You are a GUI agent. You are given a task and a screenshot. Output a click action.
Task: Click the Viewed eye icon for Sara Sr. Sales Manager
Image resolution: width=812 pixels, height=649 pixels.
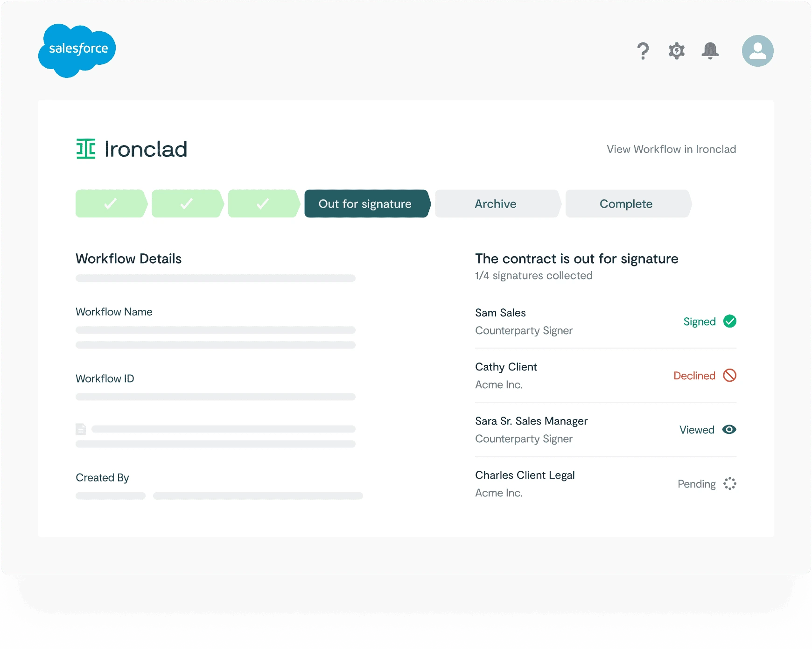click(730, 430)
